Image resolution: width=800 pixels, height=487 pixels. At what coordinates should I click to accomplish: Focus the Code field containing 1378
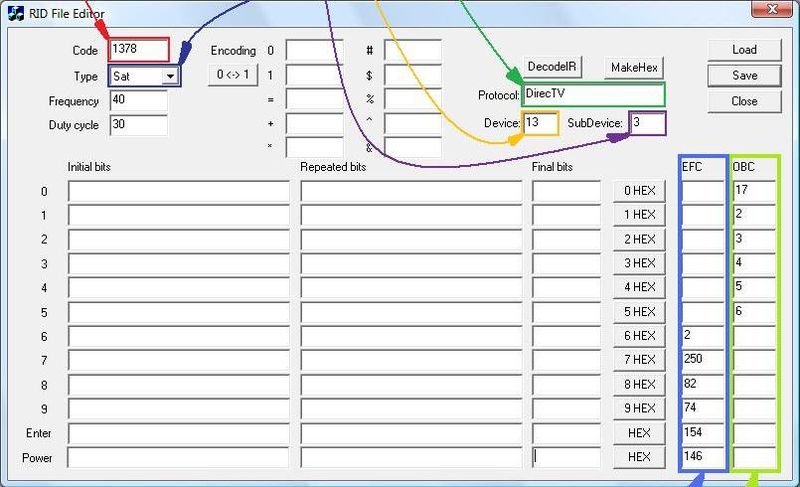coord(139,49)
